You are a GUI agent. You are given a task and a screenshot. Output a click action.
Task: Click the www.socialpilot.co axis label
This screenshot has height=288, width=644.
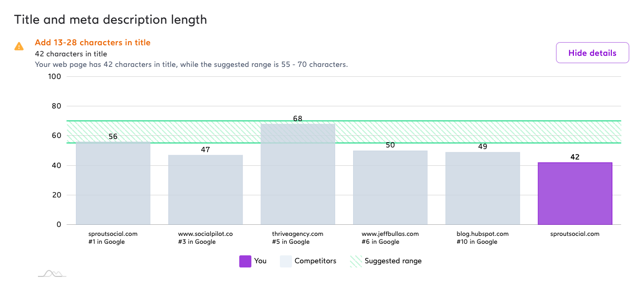coord(206,234)
